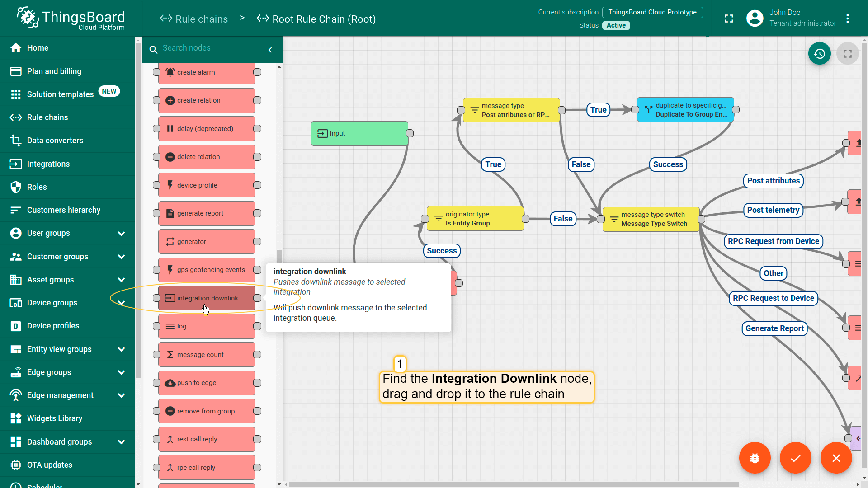Select the integration downlink node
The height and width of the screenshot is (488, 868).
pos(207,298)
